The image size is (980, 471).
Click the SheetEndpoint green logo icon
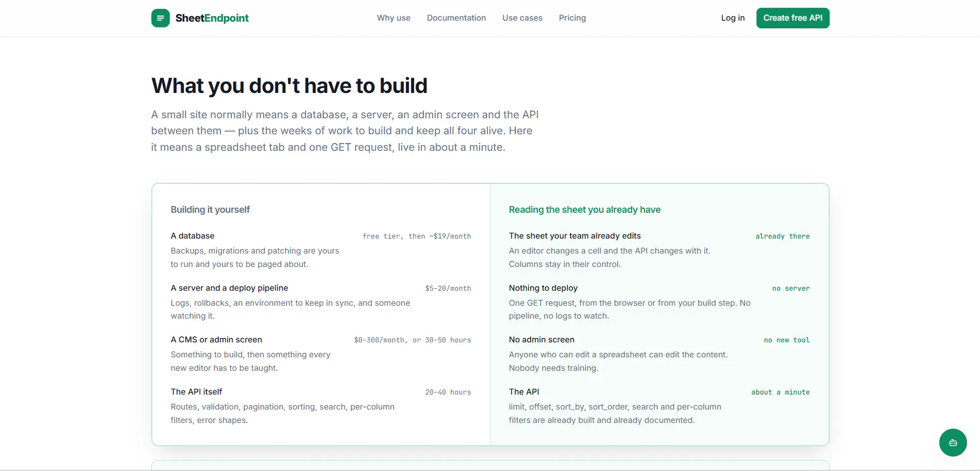[x=161, y=18]
